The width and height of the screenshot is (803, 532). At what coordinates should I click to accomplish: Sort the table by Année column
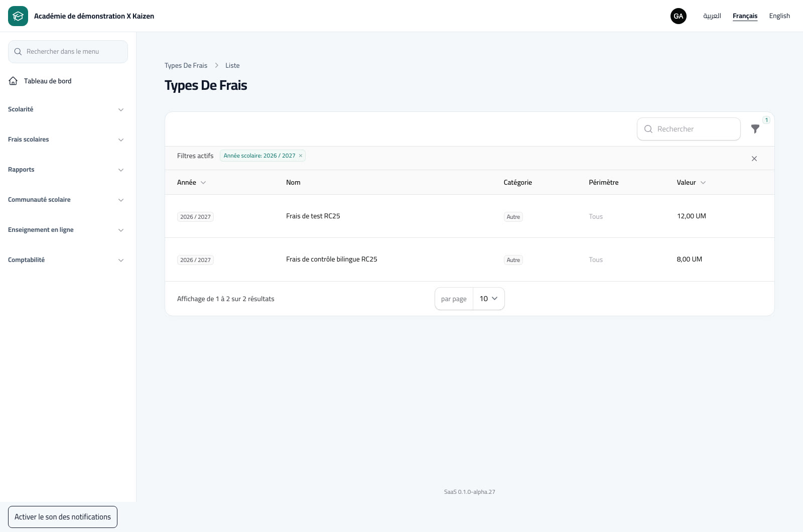pyautogui.click(x=191, y=182)
